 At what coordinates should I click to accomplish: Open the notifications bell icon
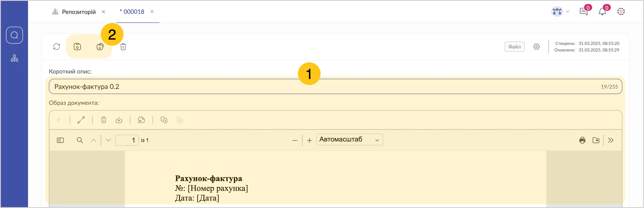pos(602,11)
